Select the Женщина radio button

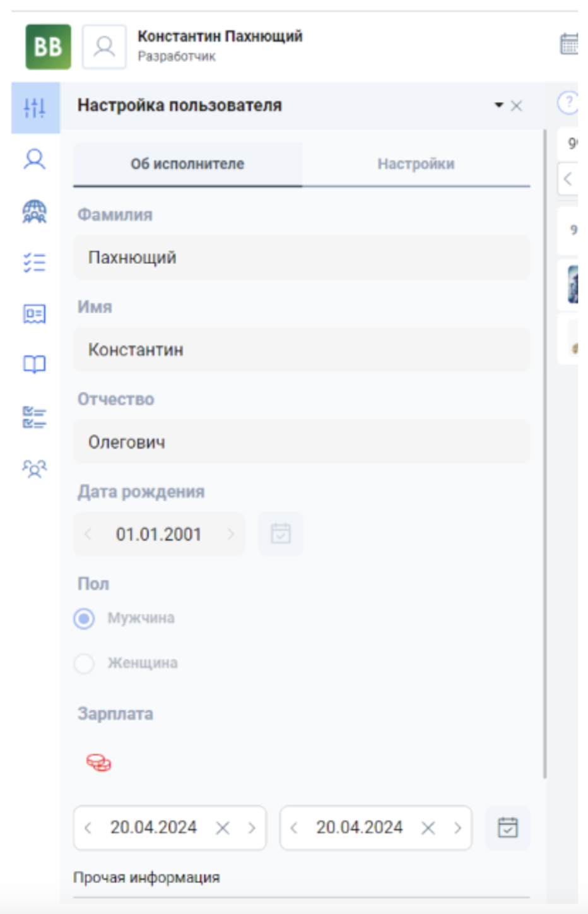point(84,663)
